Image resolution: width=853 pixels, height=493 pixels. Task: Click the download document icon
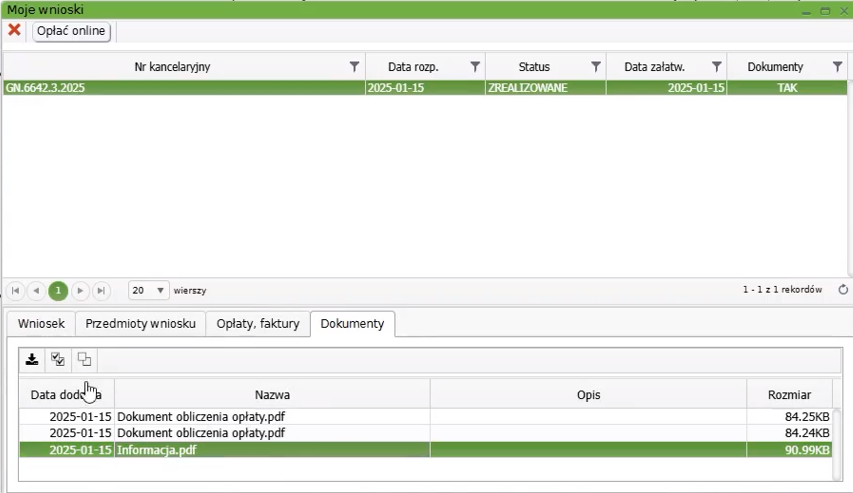pos(32,360)
